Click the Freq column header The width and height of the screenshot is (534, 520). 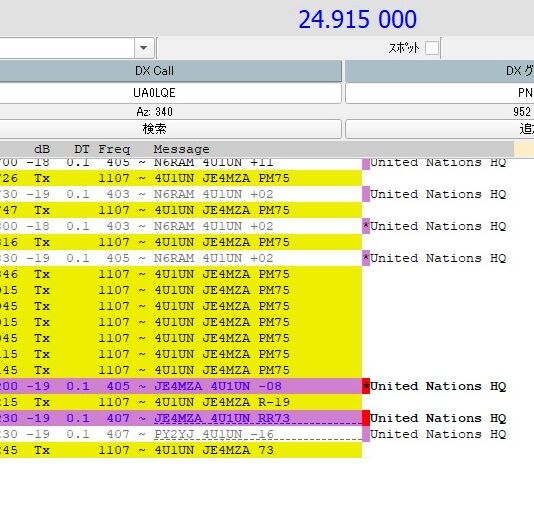click(114, 149)
